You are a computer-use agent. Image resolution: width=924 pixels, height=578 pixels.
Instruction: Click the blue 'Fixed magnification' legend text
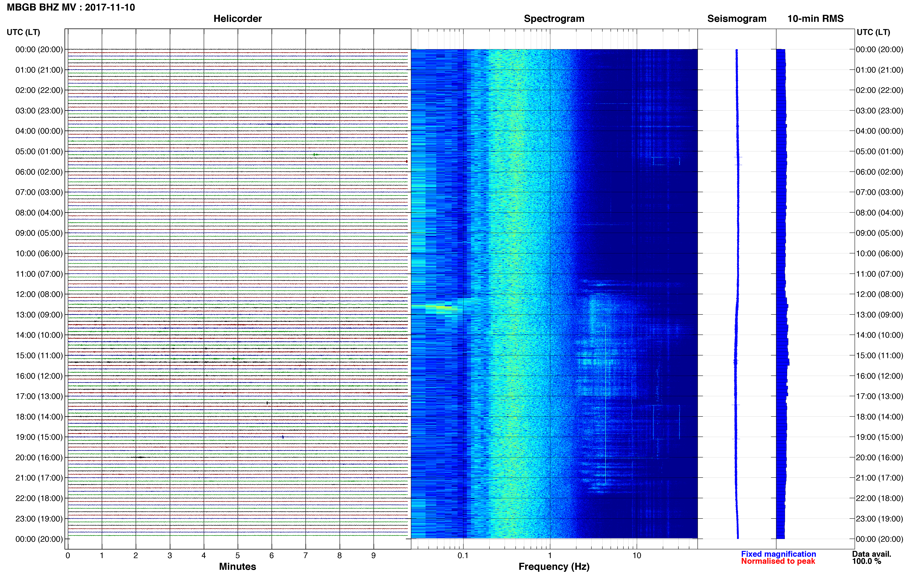click(x=778, y=554)
